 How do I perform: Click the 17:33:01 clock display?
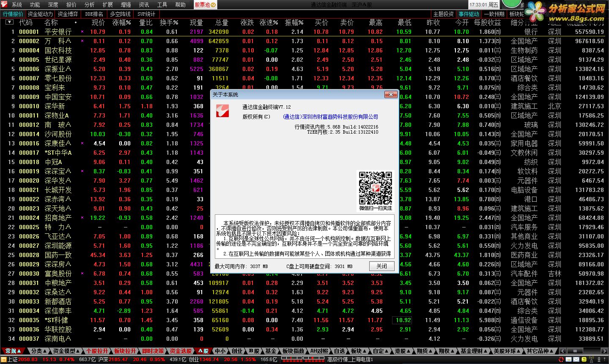(484, 5)
